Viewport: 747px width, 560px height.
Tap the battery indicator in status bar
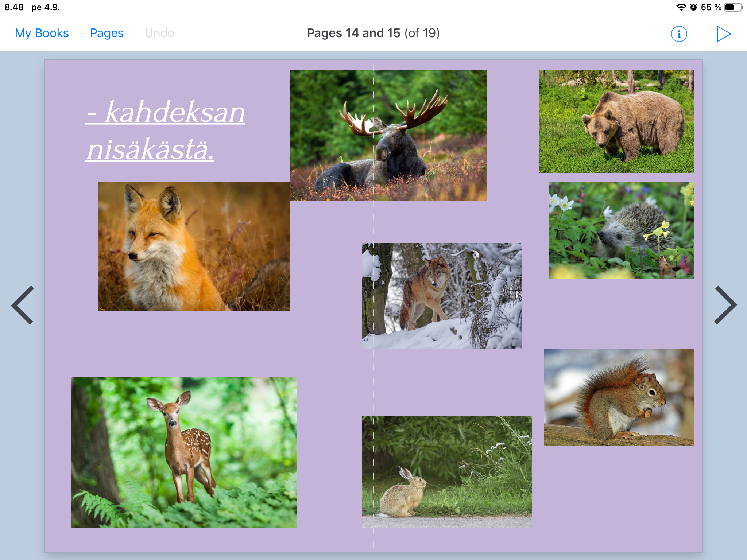coord(733,7)
